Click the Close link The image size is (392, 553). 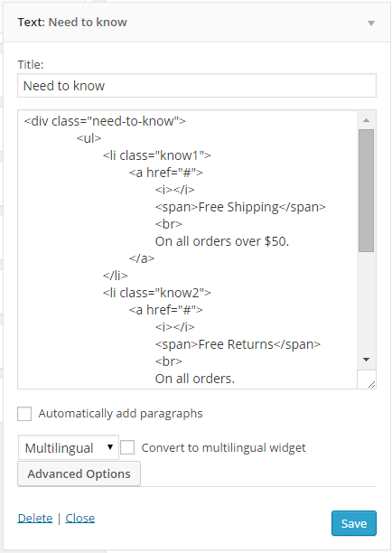point(80,518)
